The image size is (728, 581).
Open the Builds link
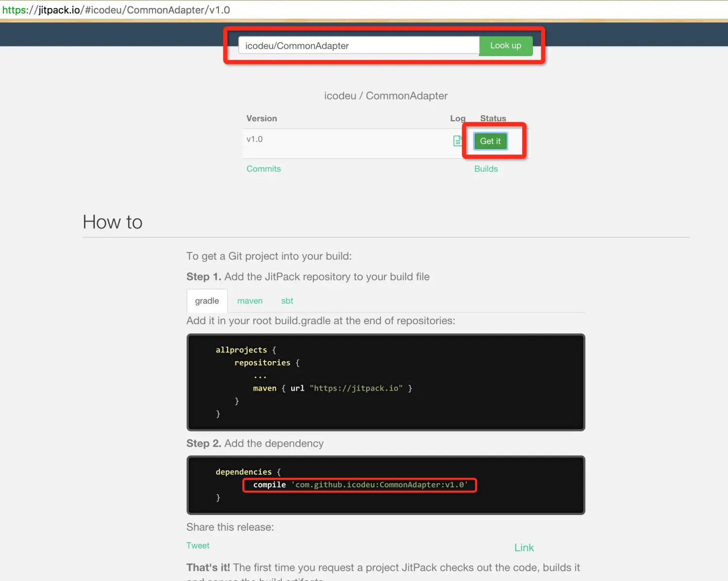[486, 169]
